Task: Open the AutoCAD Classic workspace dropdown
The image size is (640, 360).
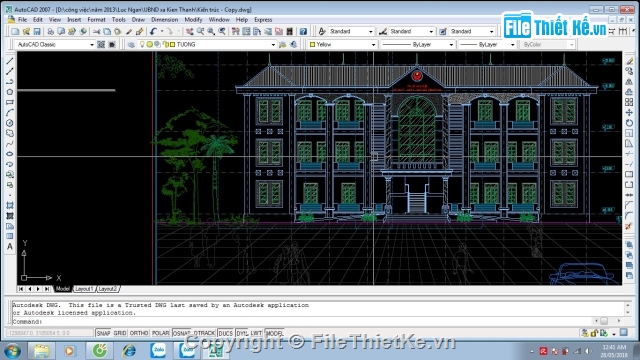Action: tap(54, 44)
